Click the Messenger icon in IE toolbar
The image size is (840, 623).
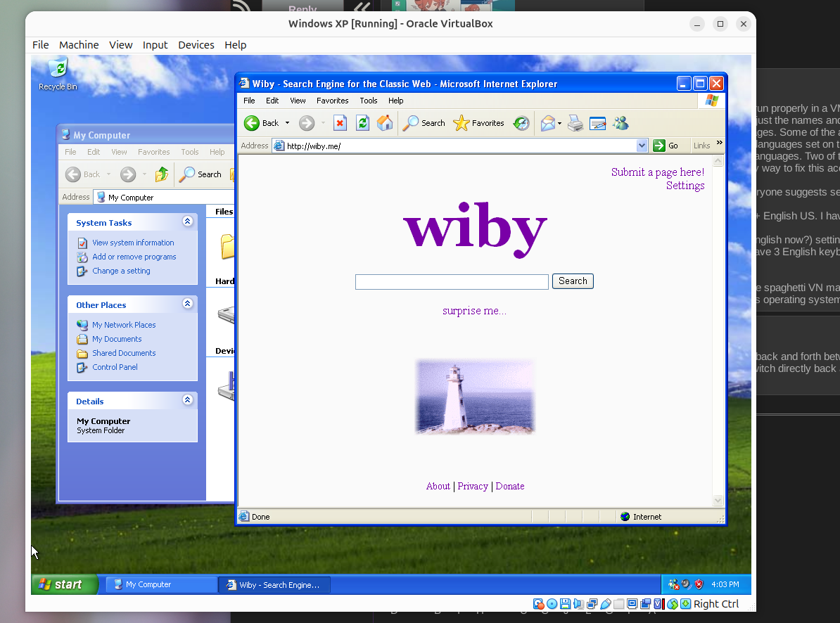pos(621,123)
